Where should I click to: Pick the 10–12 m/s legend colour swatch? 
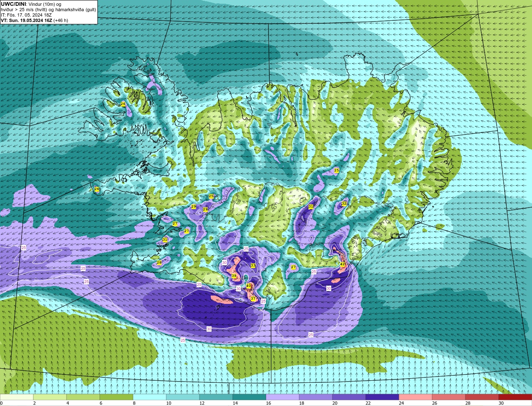[x=183, y=397]
